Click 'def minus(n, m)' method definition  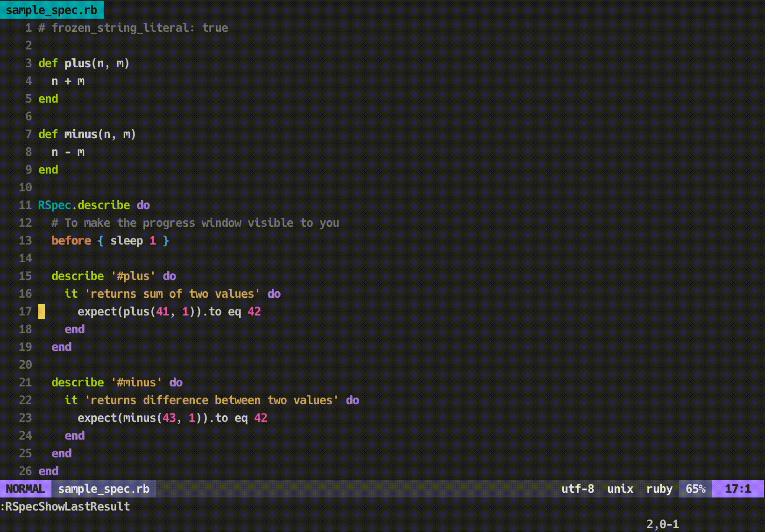coord(87,134)
